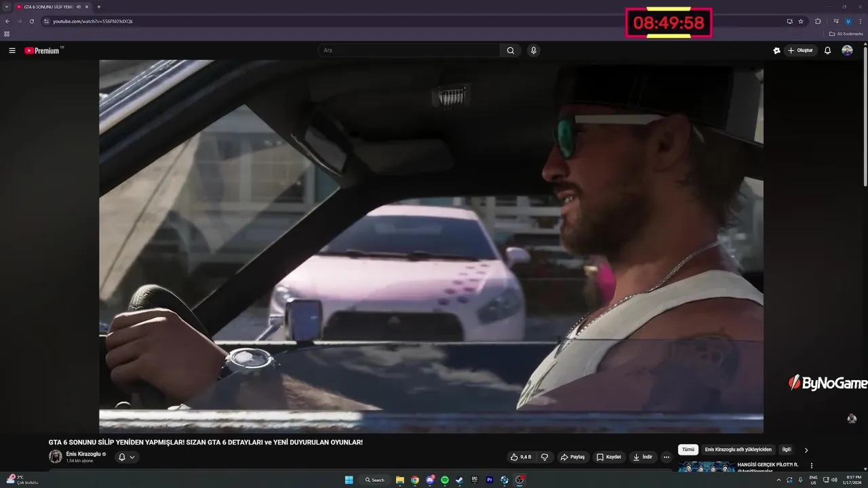Open the ByNoGame sponsor logo
Viewport: 868px width, 488px height.
click(x=827, y=384)
